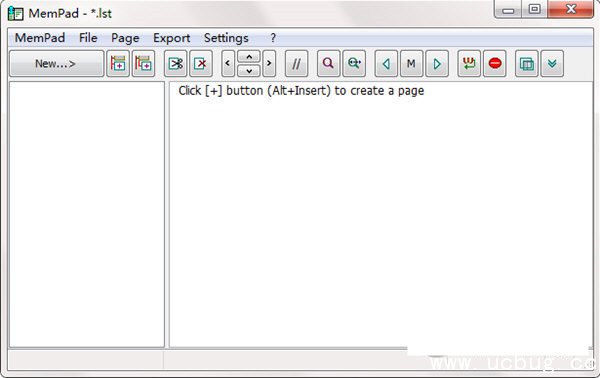Click the M marker button
The width and height of the screenshot is (600, 378).
click(x=411, y=64)
